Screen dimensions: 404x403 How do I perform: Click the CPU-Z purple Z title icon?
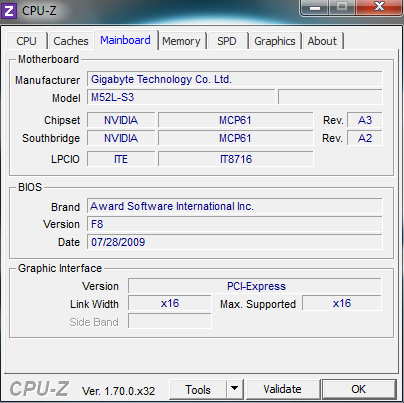click(x=9, y=11)
